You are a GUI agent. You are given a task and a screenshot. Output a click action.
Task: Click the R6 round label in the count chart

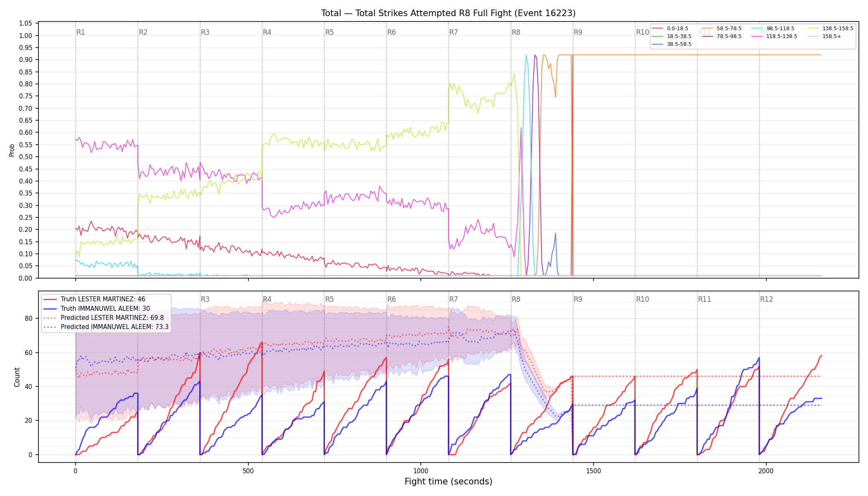tap(391, 299)
